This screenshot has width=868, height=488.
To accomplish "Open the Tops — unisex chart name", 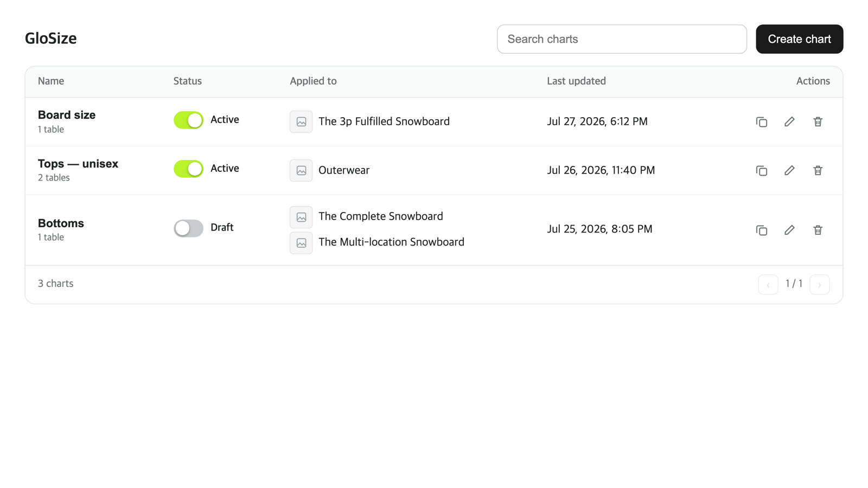I will click(x=78, y=164).
